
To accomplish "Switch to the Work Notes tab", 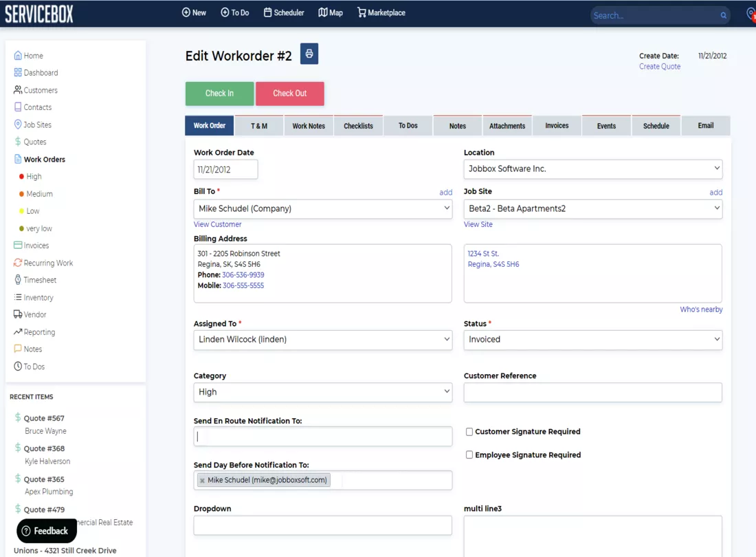I will coord(309,126).
